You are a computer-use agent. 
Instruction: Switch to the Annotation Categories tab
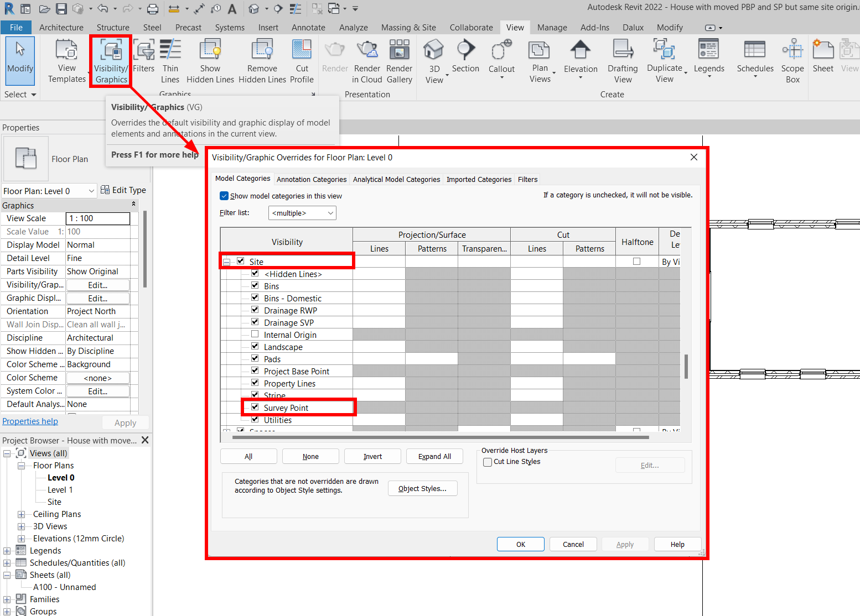(312, 179)
